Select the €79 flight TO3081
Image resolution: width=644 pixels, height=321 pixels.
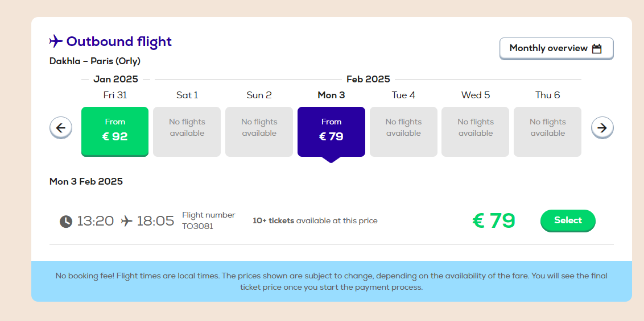[x=568, y=220]
